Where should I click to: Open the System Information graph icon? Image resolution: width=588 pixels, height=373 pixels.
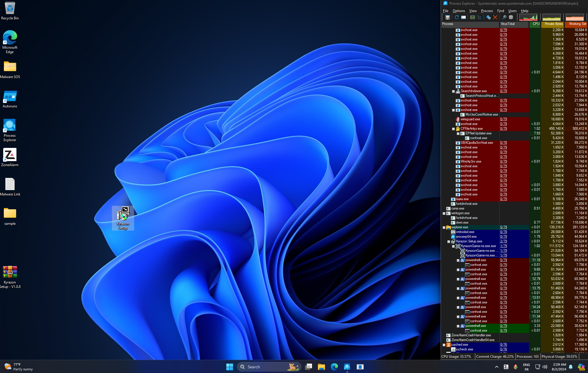[472, 17]
